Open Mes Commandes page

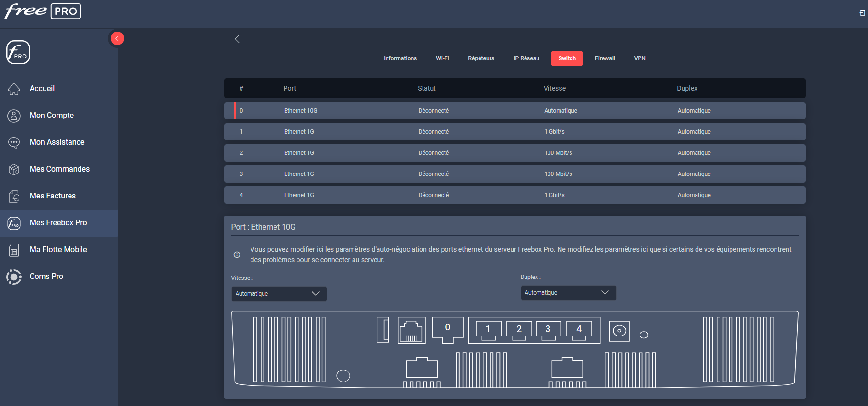click(x=59, y=169)
